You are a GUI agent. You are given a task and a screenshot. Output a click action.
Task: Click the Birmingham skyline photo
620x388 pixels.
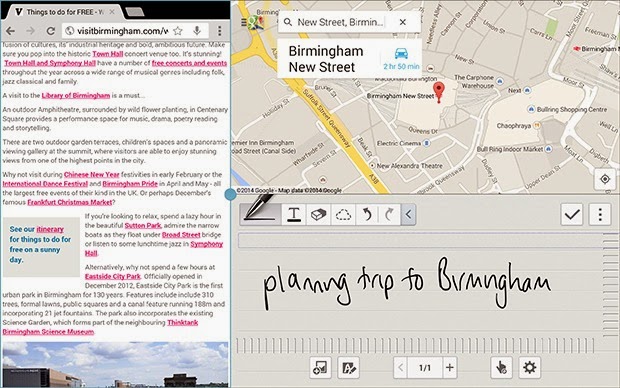coord(115,365)
